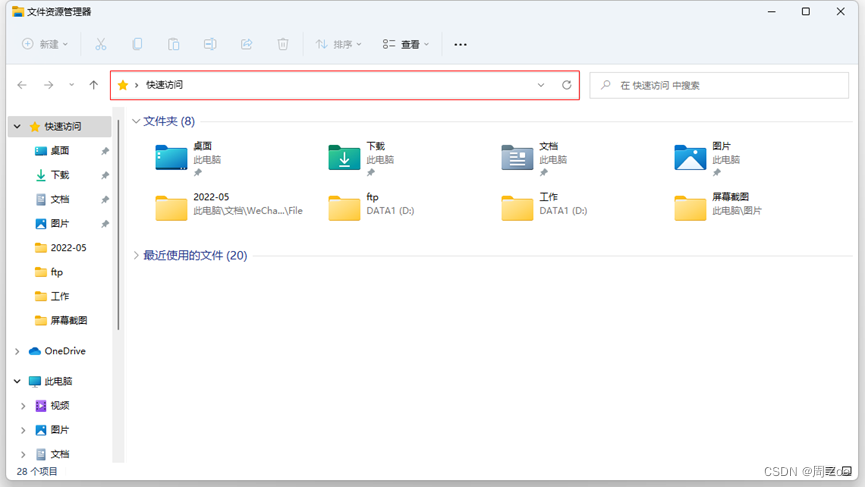
Task: Click the Paste clipboard icon
Action: tap(173, 44)
